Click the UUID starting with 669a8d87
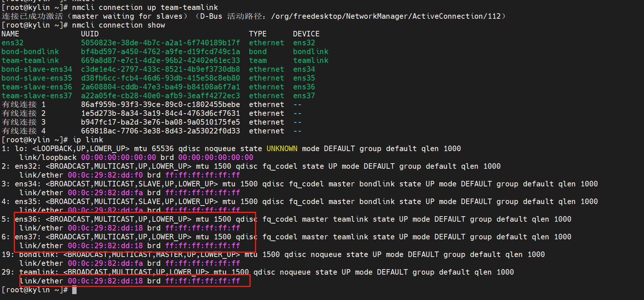The image size is (644, 300). pyautogui.click(x=160, y=60)
